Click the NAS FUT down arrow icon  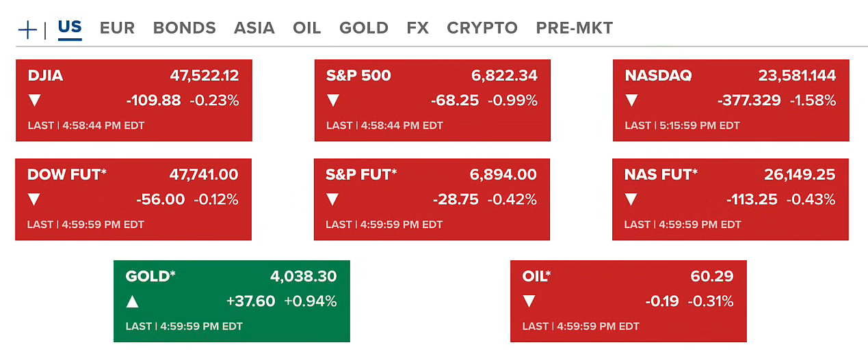pyautogui.click(x=631, y=199)
